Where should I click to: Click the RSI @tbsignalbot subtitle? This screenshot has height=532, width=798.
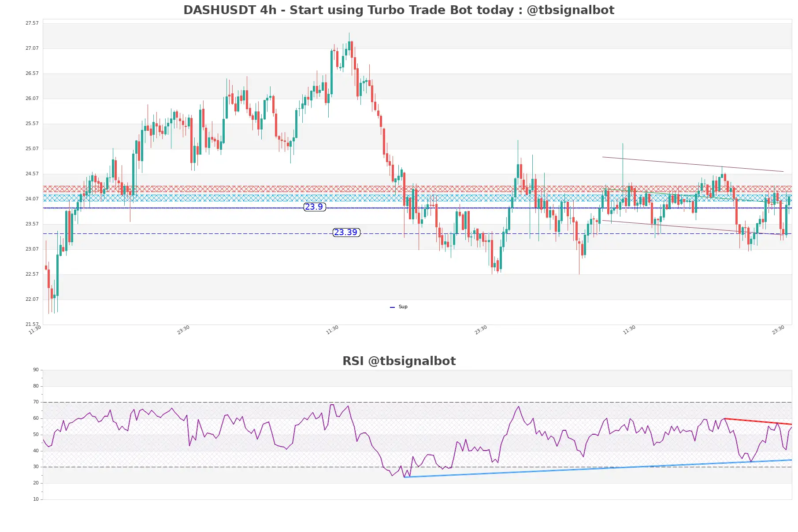pyautogui.click(x=399, y=361)
